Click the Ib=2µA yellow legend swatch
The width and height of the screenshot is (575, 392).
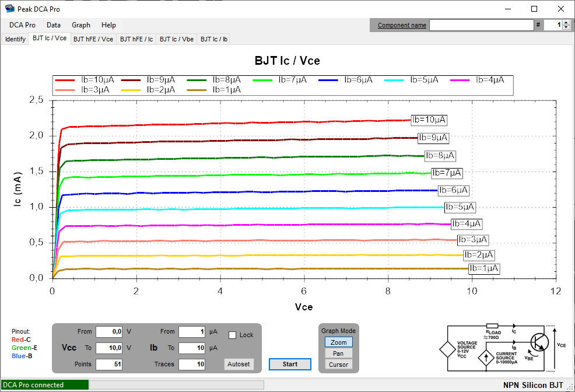[x=131, y=90]
